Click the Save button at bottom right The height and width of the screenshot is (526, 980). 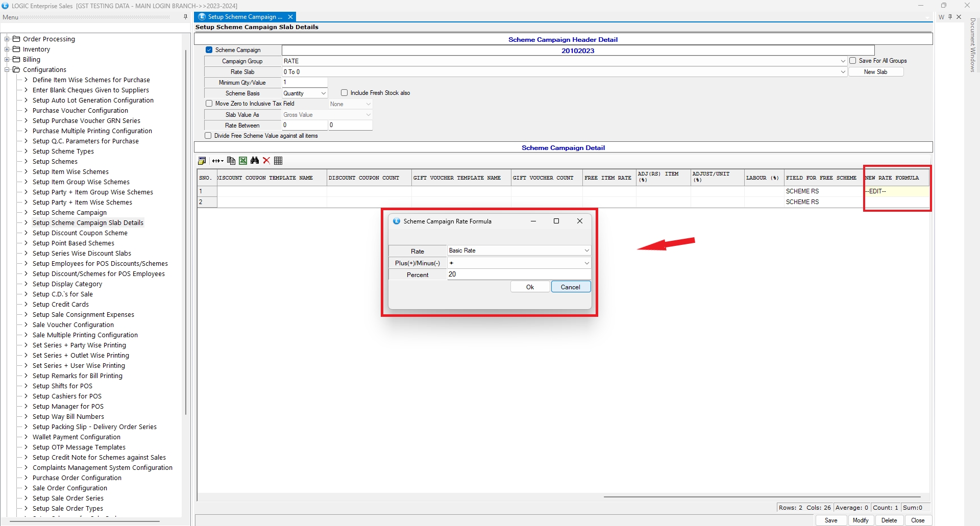[830, 520]
